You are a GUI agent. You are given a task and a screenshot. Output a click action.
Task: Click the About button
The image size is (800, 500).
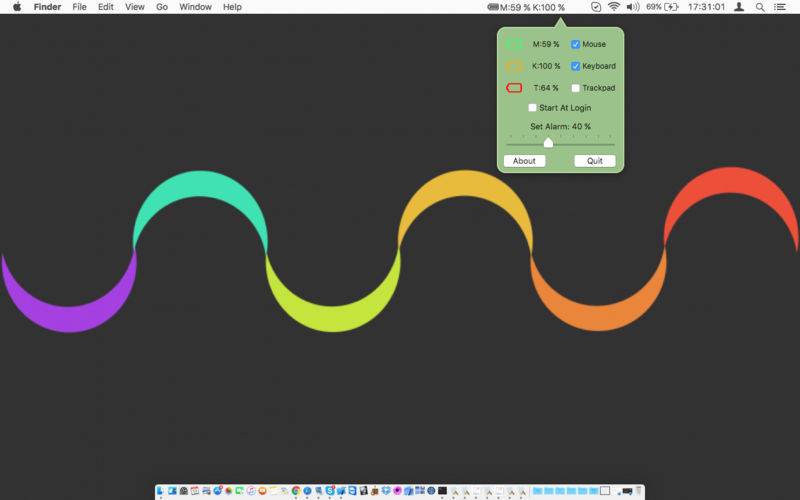pos(524,161)
